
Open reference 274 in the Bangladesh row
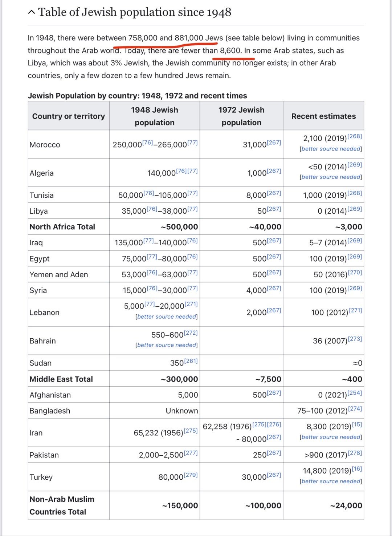pos(355,409)
